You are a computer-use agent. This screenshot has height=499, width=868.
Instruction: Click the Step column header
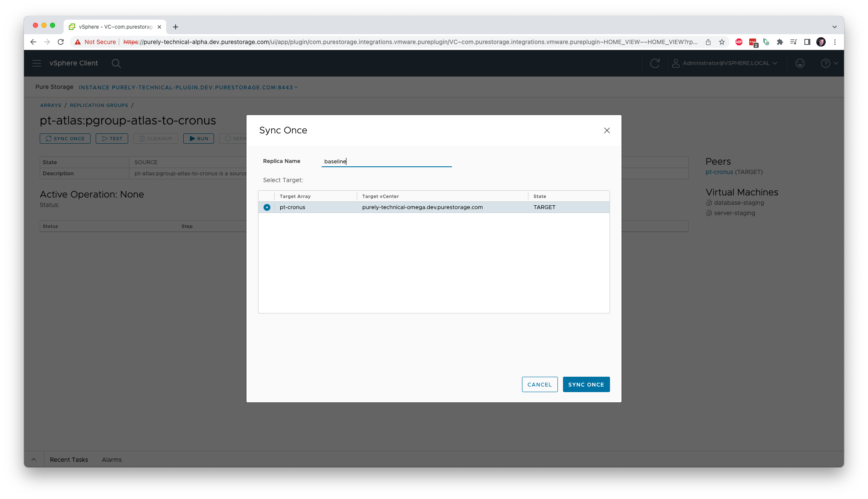(187, 226)
